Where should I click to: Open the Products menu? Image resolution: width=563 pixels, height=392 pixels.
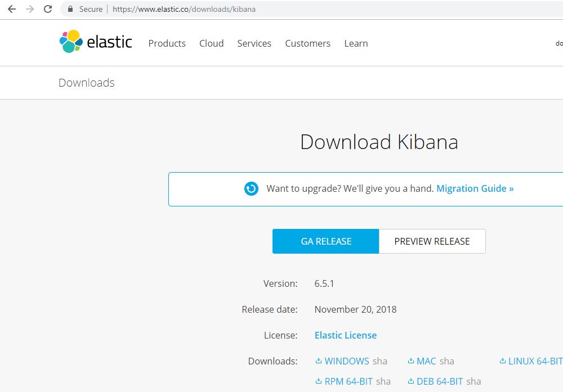coord(167,43)
